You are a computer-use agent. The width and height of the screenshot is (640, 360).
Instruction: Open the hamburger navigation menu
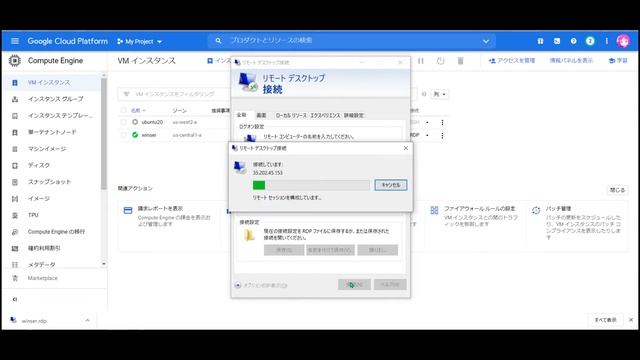click(x=15, y=41)
